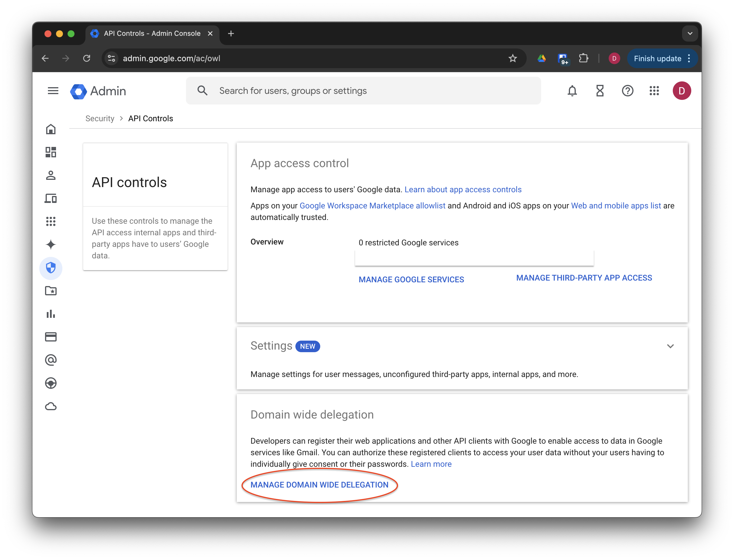Open Learn about app access controls link
The height and width of the screenshot is (560, 734).
(x=463, y=189)
